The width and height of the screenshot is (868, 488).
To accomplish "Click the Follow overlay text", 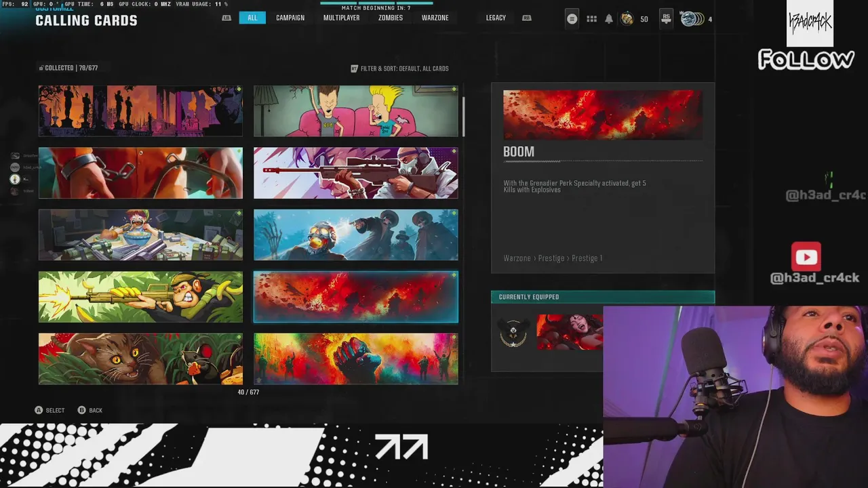I will click(x=806, y=60).
